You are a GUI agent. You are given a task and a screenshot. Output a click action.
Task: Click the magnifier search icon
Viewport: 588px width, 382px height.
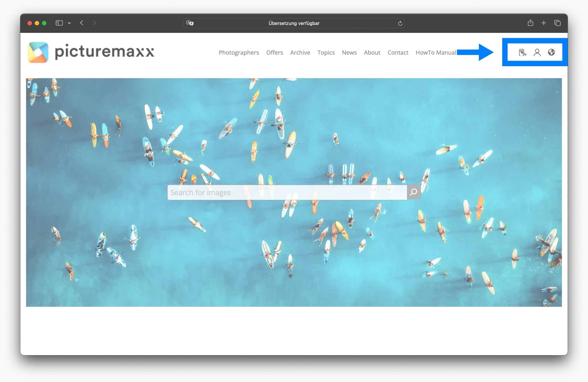(414, 192)
